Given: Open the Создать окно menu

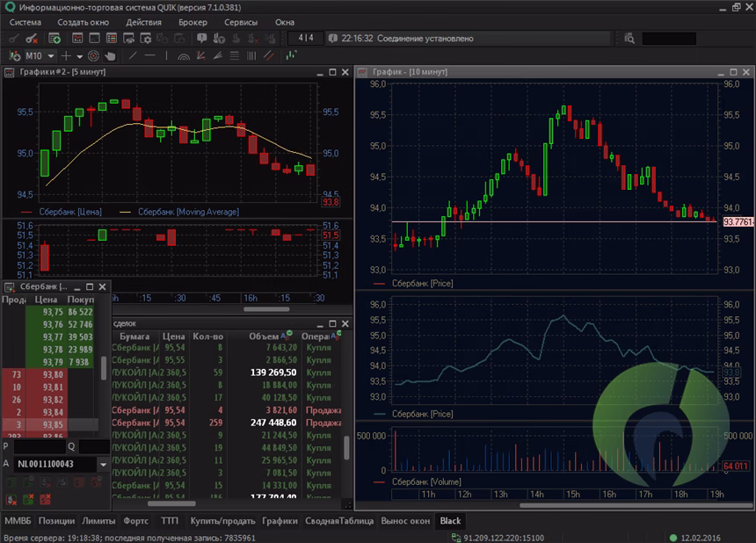Looking at the screenshot, I should 83,22.
